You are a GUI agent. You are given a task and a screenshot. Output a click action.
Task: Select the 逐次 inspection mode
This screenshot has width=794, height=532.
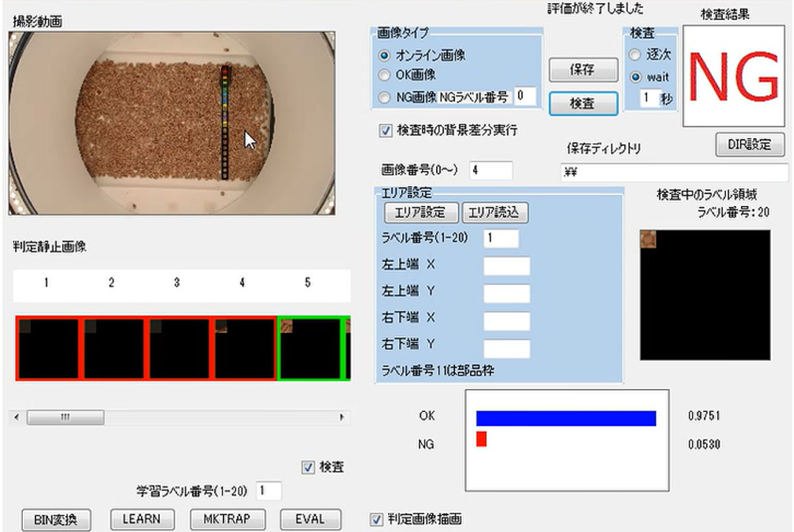[x=635, y=55]
